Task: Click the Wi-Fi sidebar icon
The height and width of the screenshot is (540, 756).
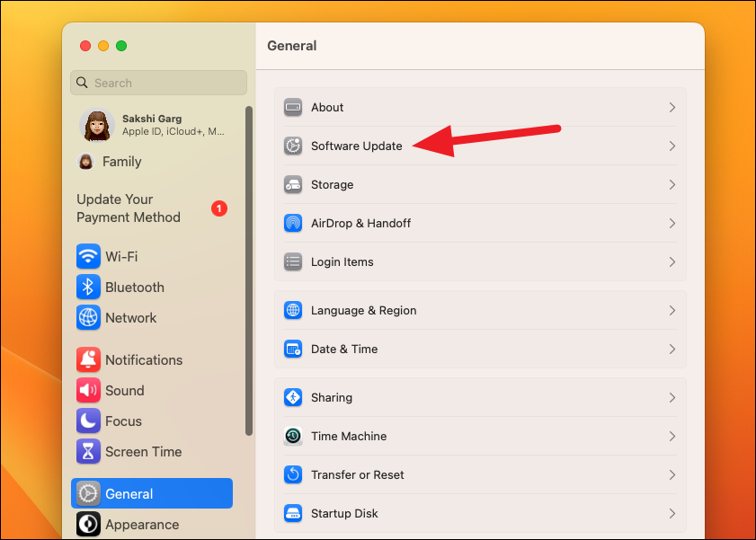Action: tap(88, 256)
